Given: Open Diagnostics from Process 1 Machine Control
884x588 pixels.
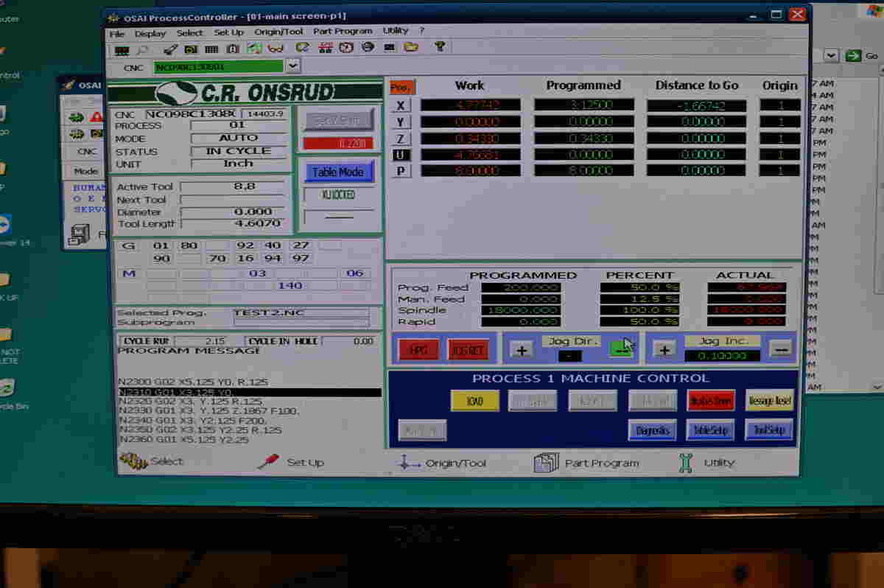Looking at the screenshot, I should tap(651, 430).
